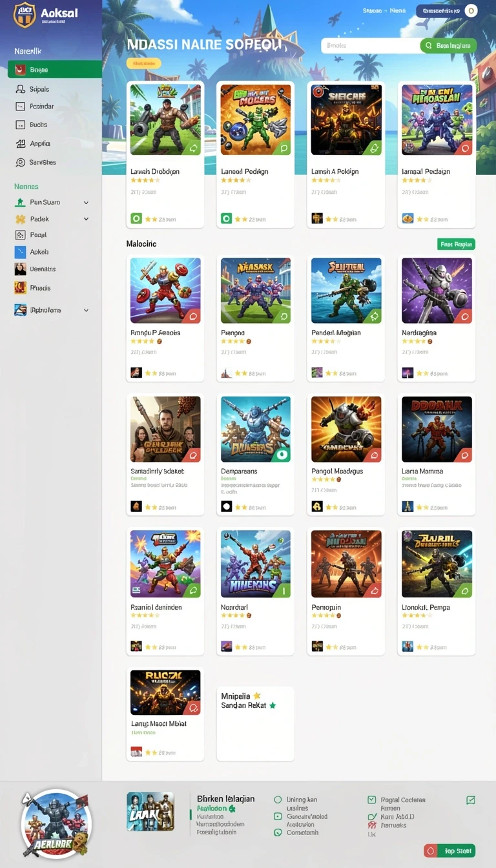This screenshot has height=868, width=496.
Task: Click badge on Lamsh A Pekign cover
Action: click(x=374, y=148)
